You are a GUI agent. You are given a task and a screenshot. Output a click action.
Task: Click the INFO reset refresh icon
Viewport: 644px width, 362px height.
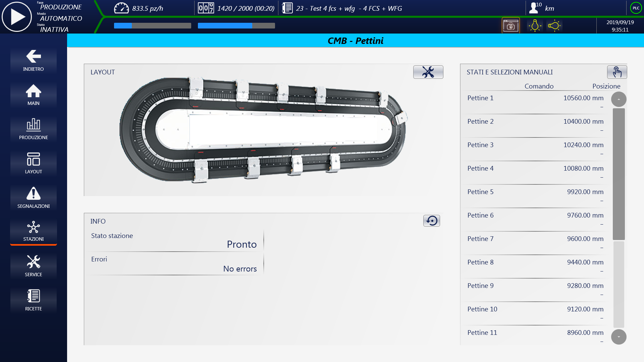(x=431, y=221)
